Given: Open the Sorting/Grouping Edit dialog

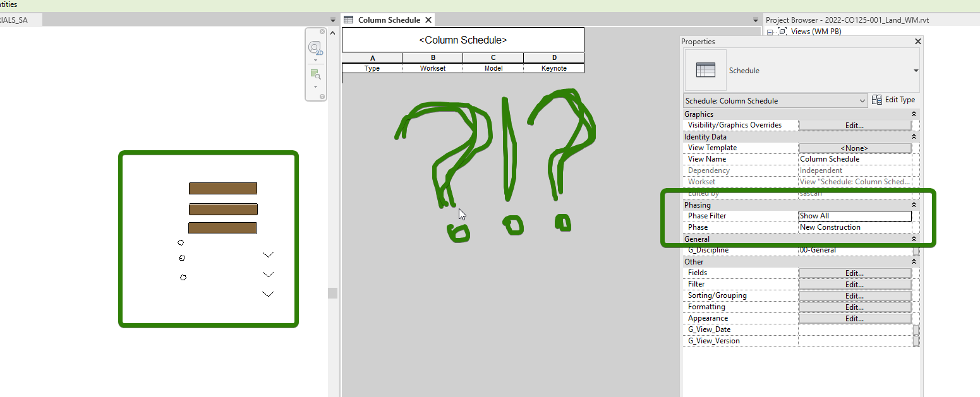Looking at the screenshot, I should pyautogui.click(x=855, y=295).
